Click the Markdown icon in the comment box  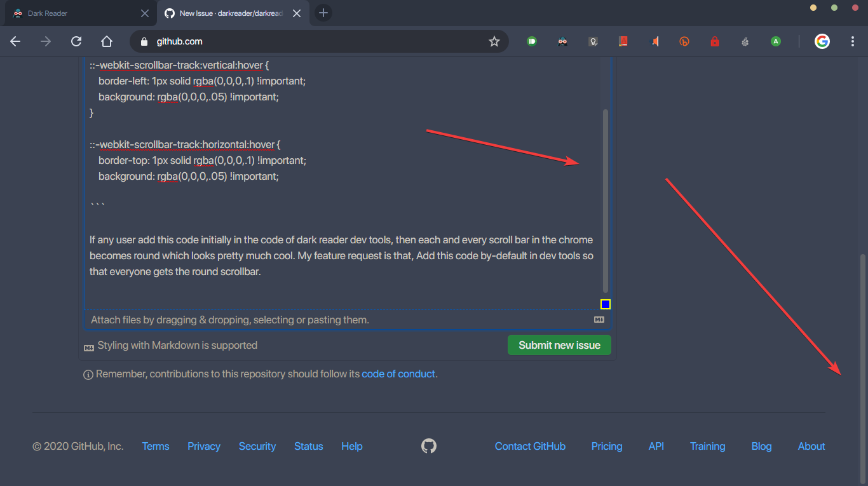[599, 320]
